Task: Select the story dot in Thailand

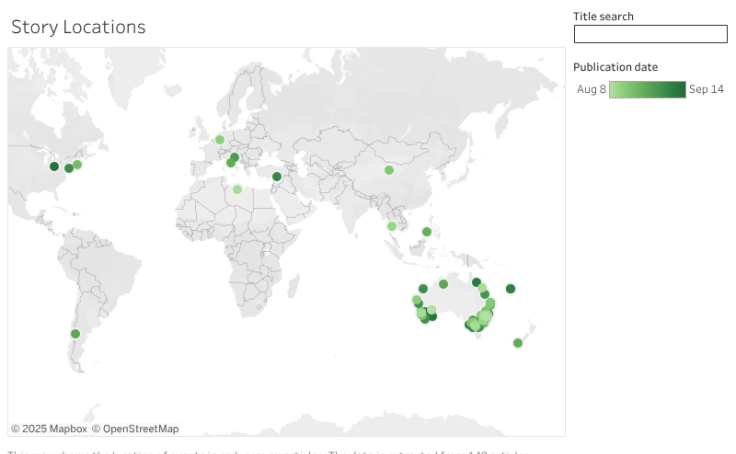Action: click(x=392, y=226)
